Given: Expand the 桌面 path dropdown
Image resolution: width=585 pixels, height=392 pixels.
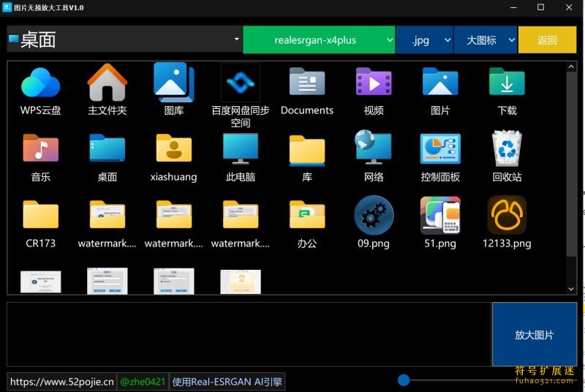Looking at the screenshot, I should coord(236,39).
